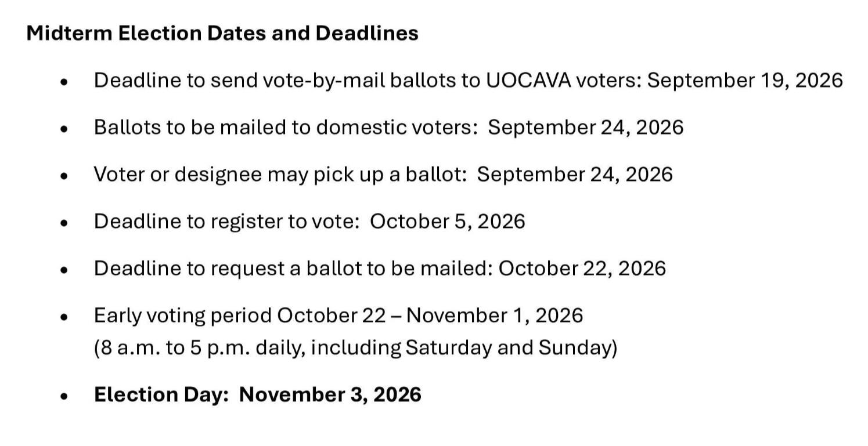
Task: Click the bold Election Day label
Action: (x=161, y=394)
